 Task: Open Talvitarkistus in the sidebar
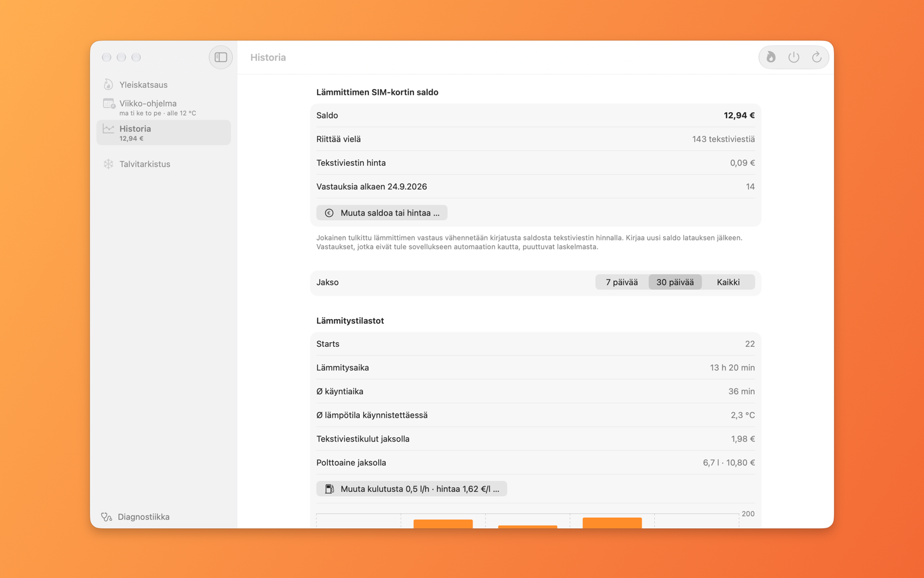(163, 164)
